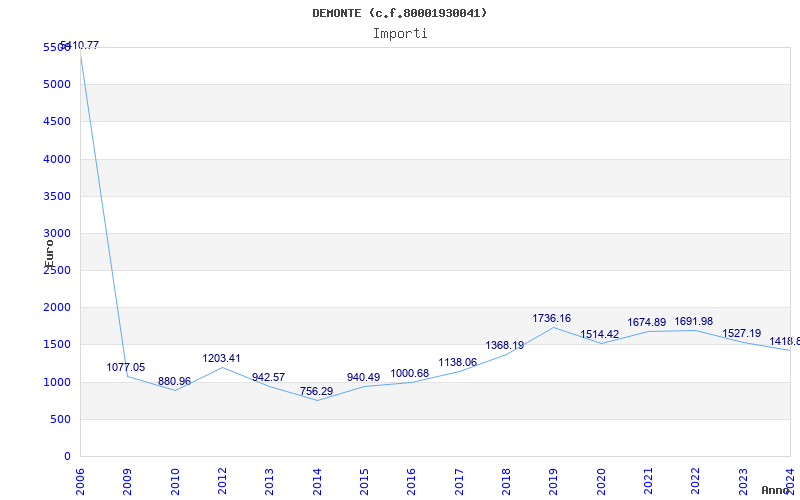The image size is (800, 500).
Task: Click the 1138.06 data label
Action: click(458, 362)
